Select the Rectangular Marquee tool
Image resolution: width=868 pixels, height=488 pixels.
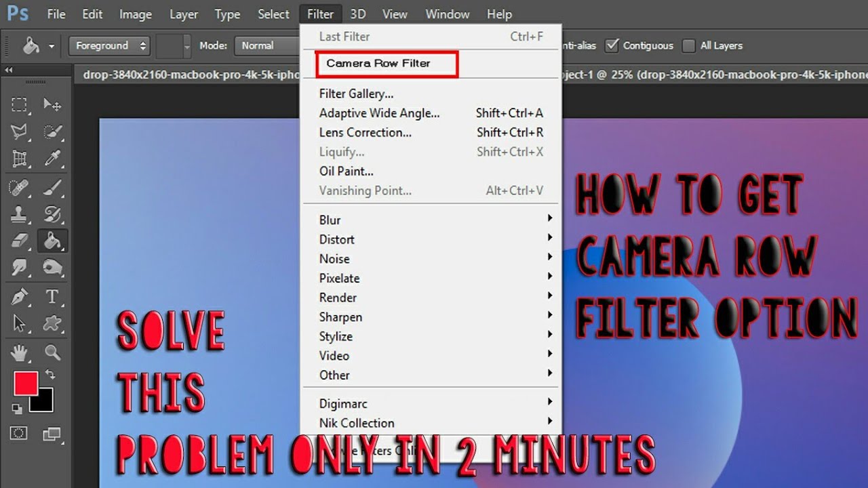point(20,104)
